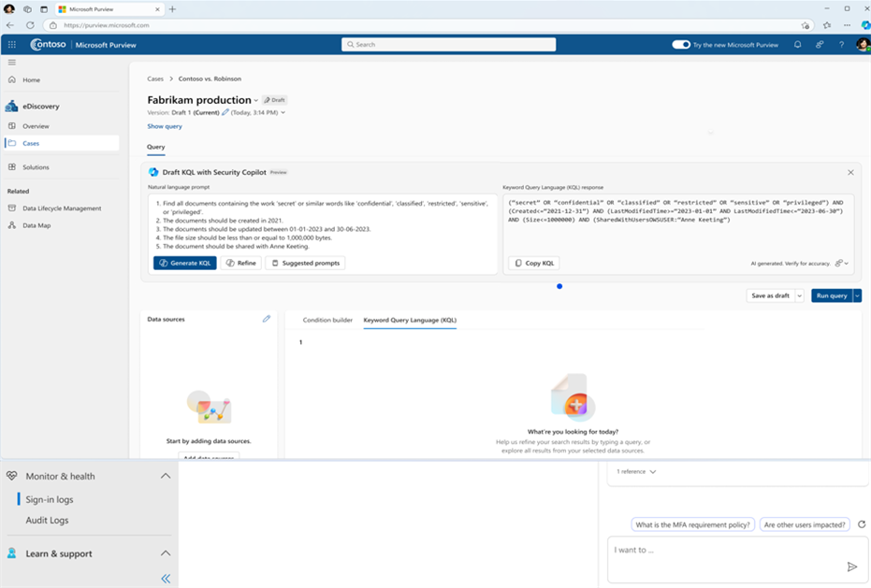Edit version name pencil icon
Viewport: 871px width, 588px height.
[x=225, y=112]
